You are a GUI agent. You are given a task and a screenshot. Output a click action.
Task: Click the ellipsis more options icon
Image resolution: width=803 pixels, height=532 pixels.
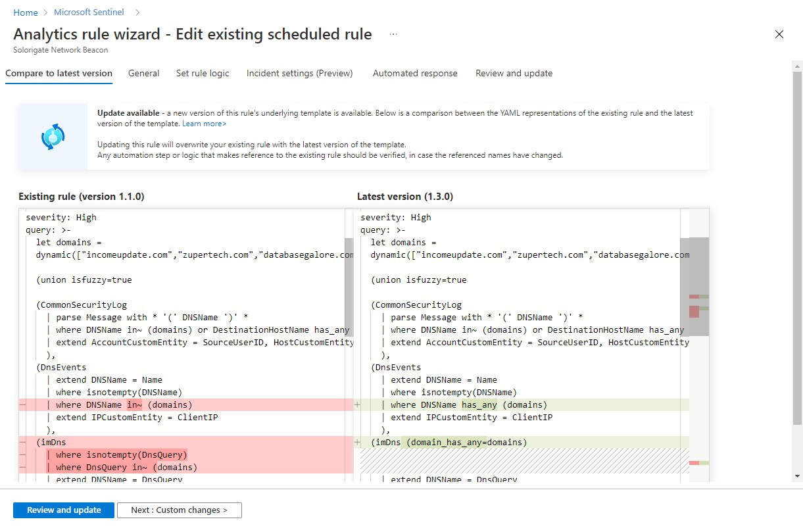click(393, 34)
